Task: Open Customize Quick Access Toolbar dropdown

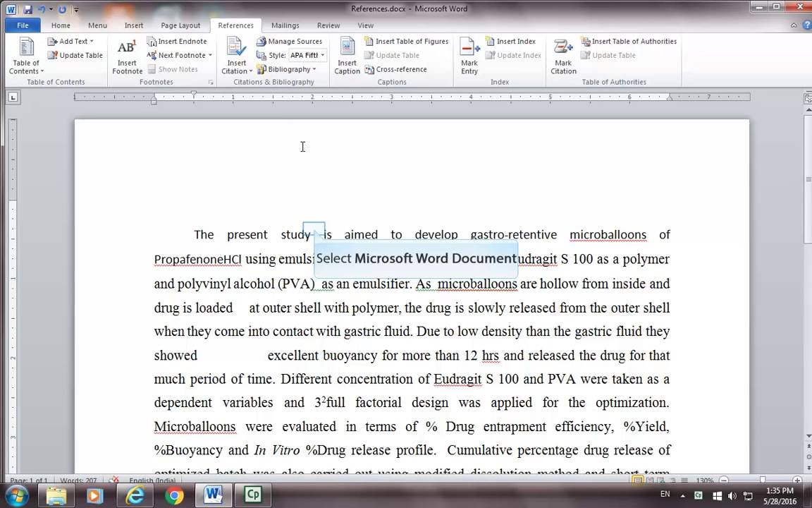Action: point(76,9)
